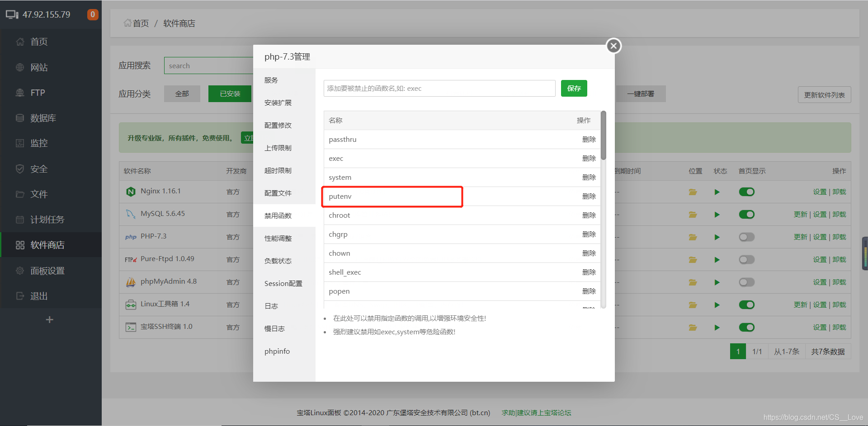Disable homepage display for Linux工具箱
This screenshot has height=426, width=868.
(x=747, y=305)
